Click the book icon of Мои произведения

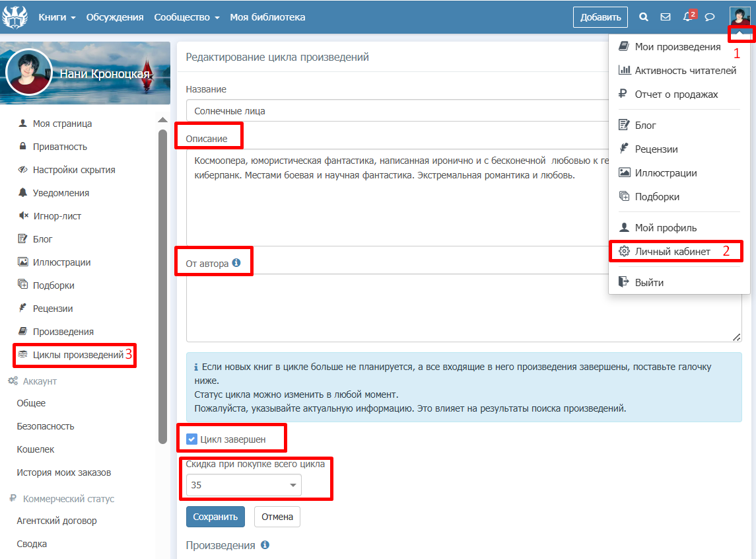click(624, 46)
